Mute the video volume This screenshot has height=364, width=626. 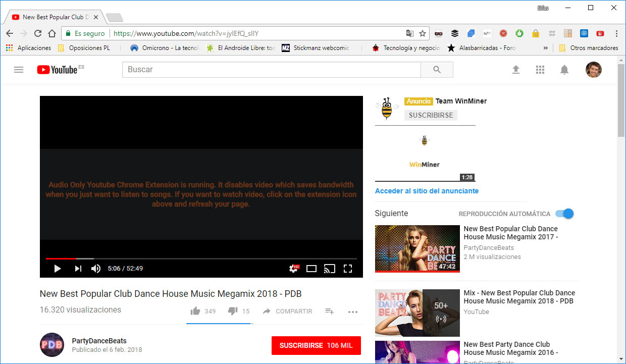[x=95, y=268]
